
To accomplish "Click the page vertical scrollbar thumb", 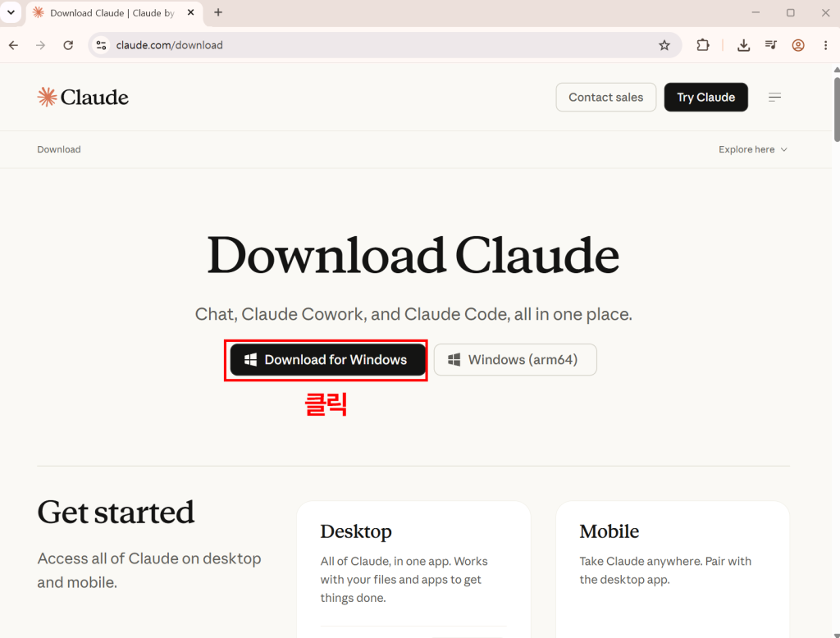I will (x=836, y=110).
